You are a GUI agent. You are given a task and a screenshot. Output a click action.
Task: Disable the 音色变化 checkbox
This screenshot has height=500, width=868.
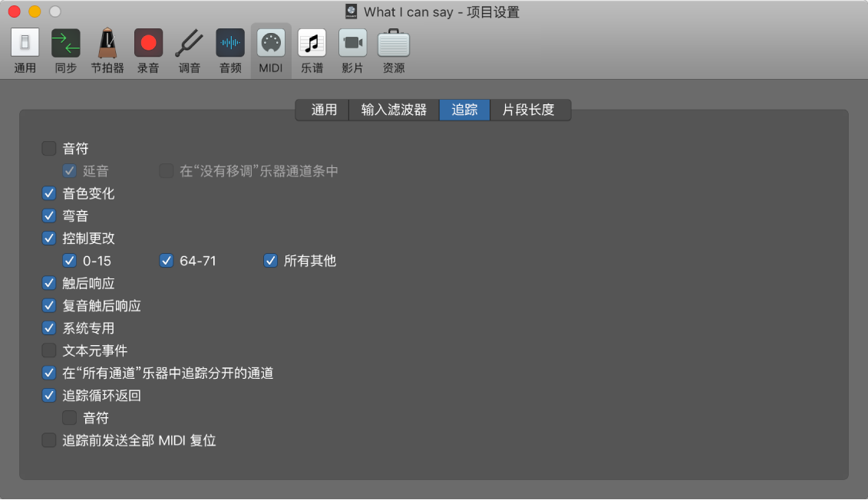(x=49, y=193)
